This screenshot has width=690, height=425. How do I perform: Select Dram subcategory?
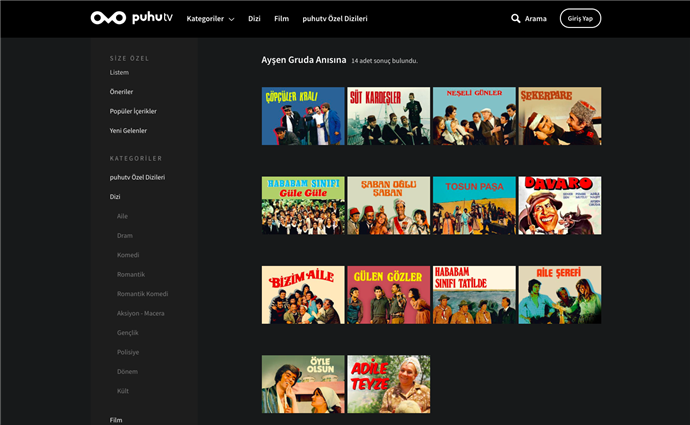125,235
